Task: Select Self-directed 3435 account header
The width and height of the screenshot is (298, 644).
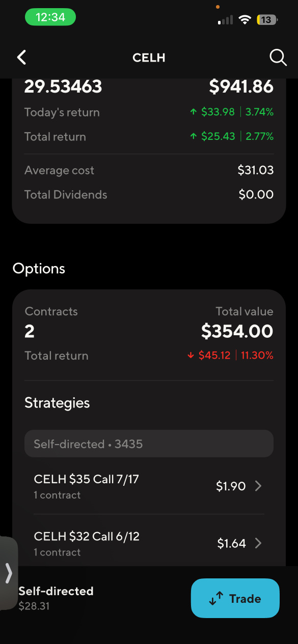Action: 149,444
